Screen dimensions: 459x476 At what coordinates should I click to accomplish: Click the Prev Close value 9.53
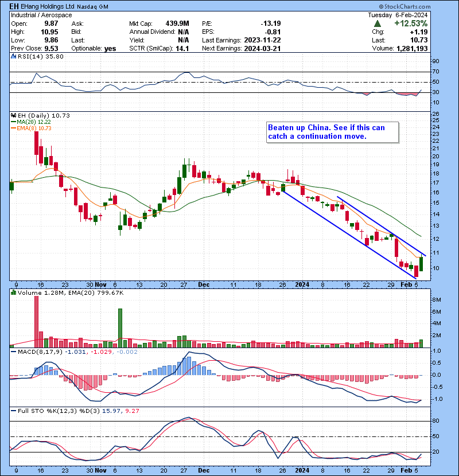point(51,48)
